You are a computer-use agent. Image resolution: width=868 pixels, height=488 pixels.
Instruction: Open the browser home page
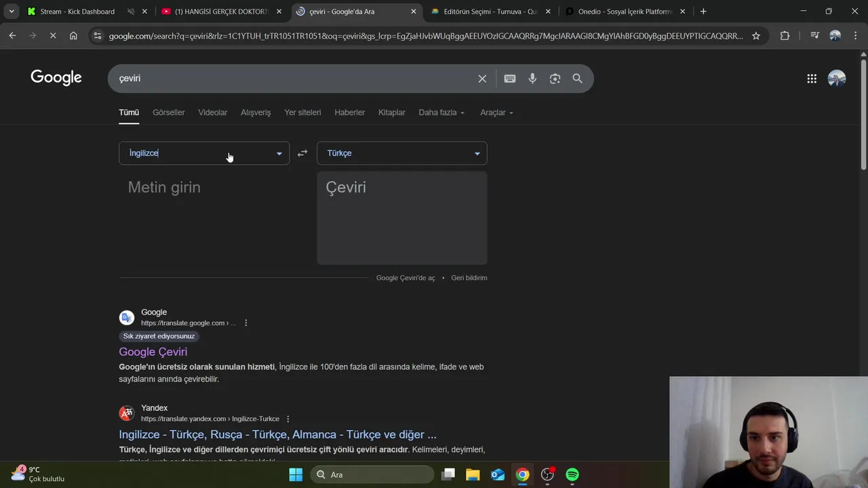click(73, 36)
